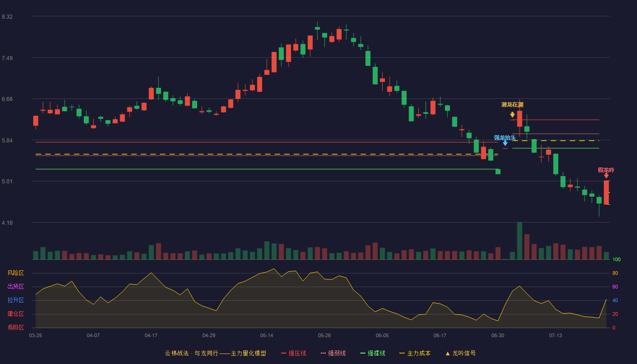The height and width of the screenshot is (364, 637).
Task: Click the 建仓区 zone label
Action: pyautogui.click(x=15, y=314)
